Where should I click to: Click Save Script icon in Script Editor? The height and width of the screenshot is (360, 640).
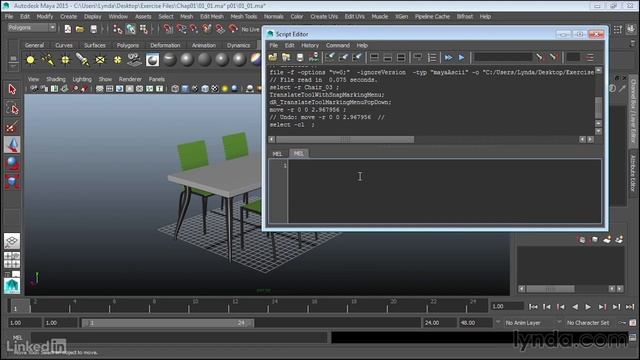click(300, 58)
